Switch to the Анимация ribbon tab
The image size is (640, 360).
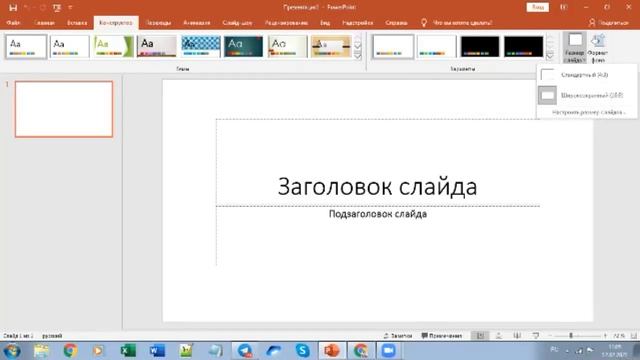tap(197, 23)
